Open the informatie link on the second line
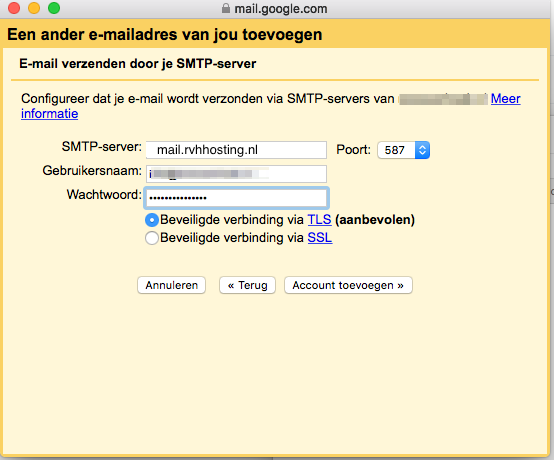This screenshot has height=460, width=554. 49,114
